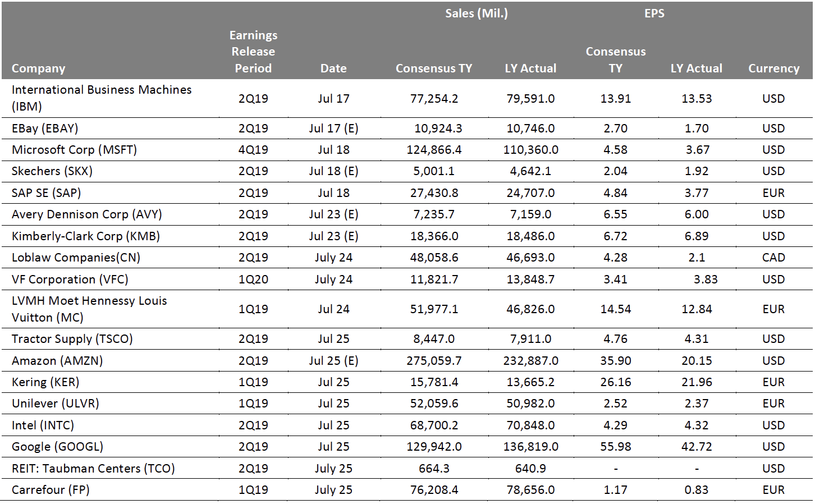Screen dimensions: 815x504
Task: Click Tractor Supply consensus sales 8,447.0
Action: tap(434, 339)
